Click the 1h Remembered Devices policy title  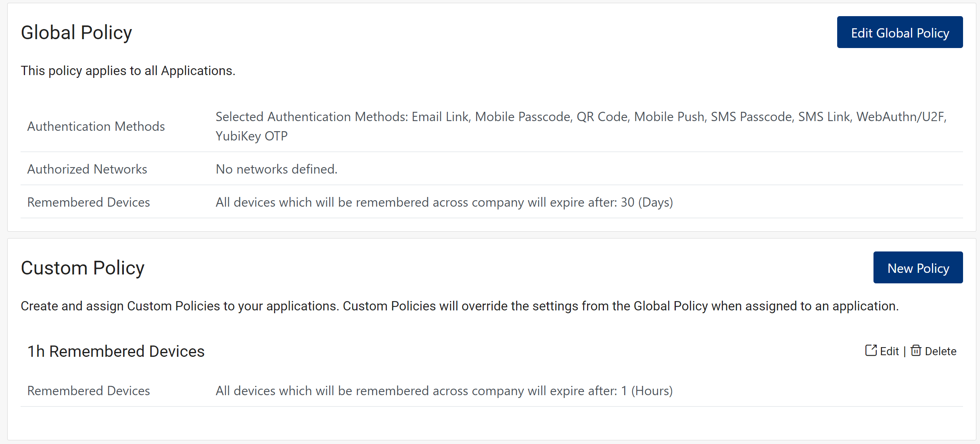tap(116, 351)
